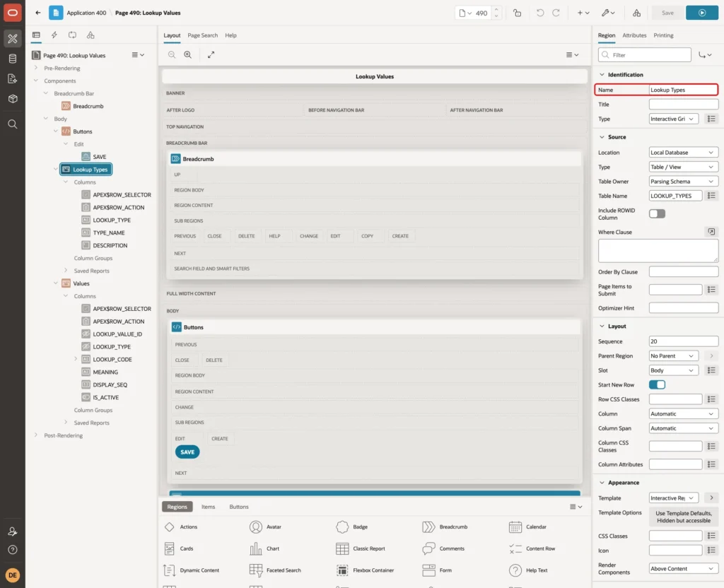
Task: Zoom in the layout view
Action: [188, 54]
